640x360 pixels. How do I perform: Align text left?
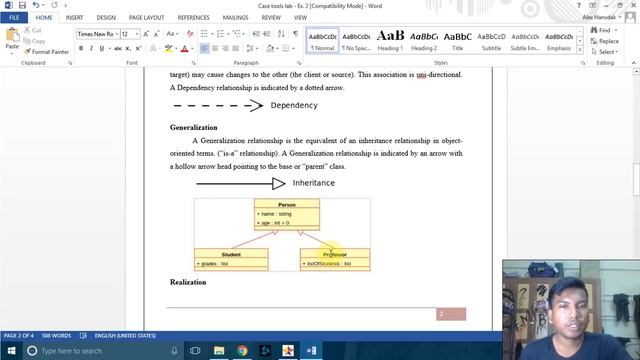pyautogui.click(x=204, y=49)
